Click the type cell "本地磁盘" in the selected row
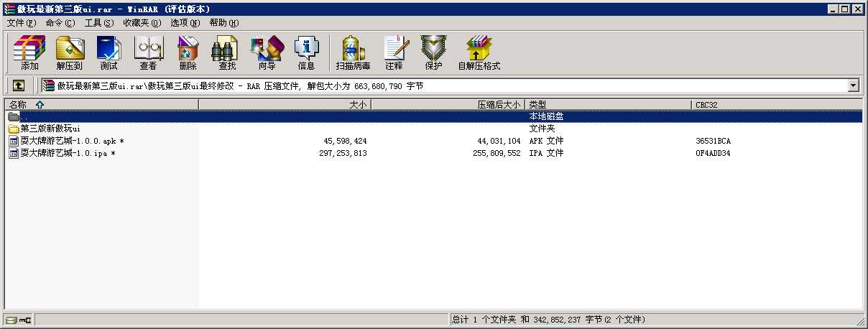Screen dimensions: 868x329 (546, 116)
